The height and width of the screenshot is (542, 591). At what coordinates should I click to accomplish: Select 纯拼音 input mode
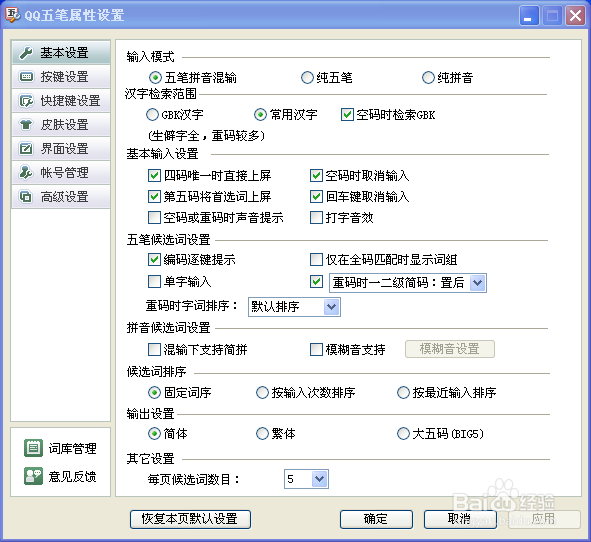[428, 78]
